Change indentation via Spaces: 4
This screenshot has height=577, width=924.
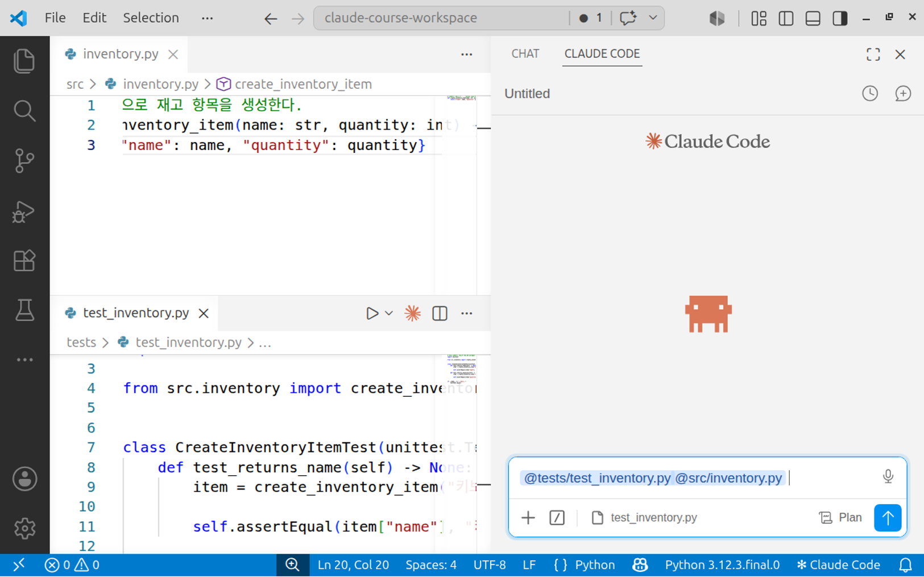[x=431, y=565]
